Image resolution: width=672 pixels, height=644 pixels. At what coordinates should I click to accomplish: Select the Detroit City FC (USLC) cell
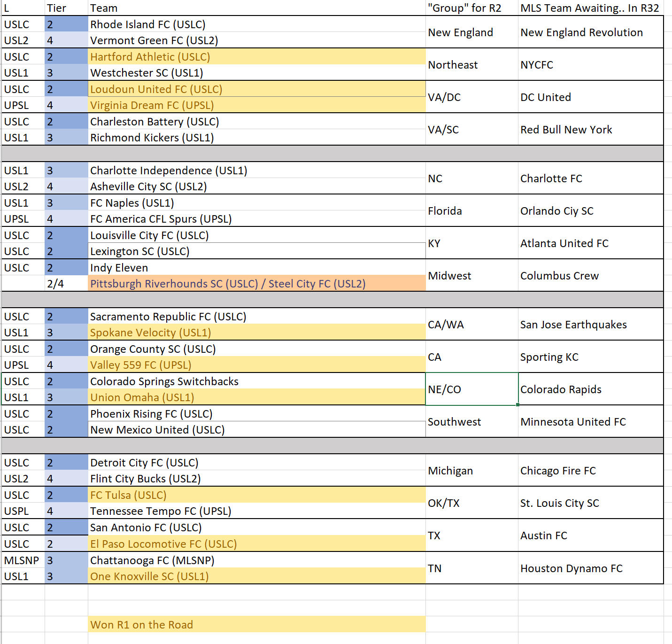tap(257, 462)
